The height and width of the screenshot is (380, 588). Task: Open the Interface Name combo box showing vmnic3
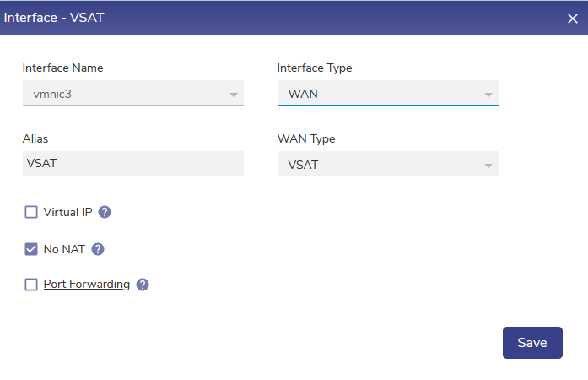tap(127, 93)
